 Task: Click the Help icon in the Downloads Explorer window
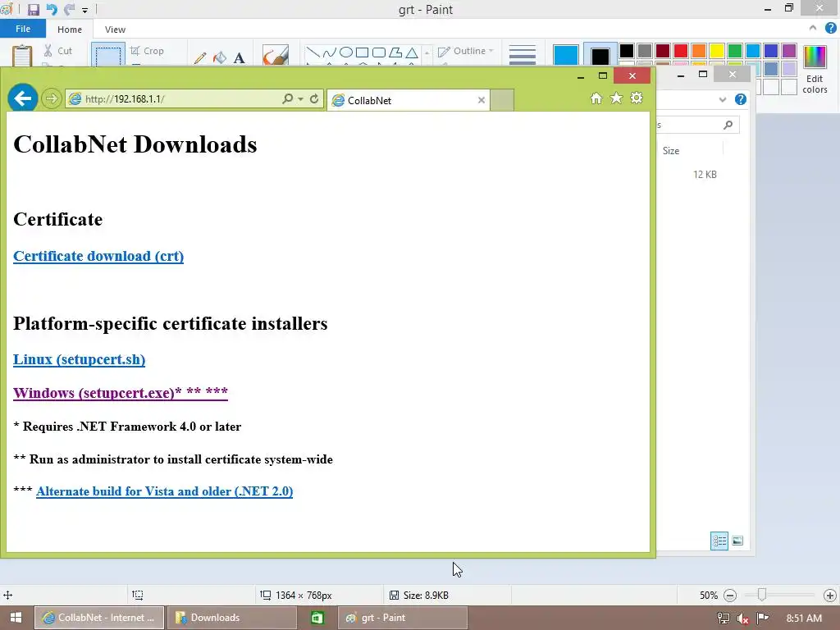741,99
